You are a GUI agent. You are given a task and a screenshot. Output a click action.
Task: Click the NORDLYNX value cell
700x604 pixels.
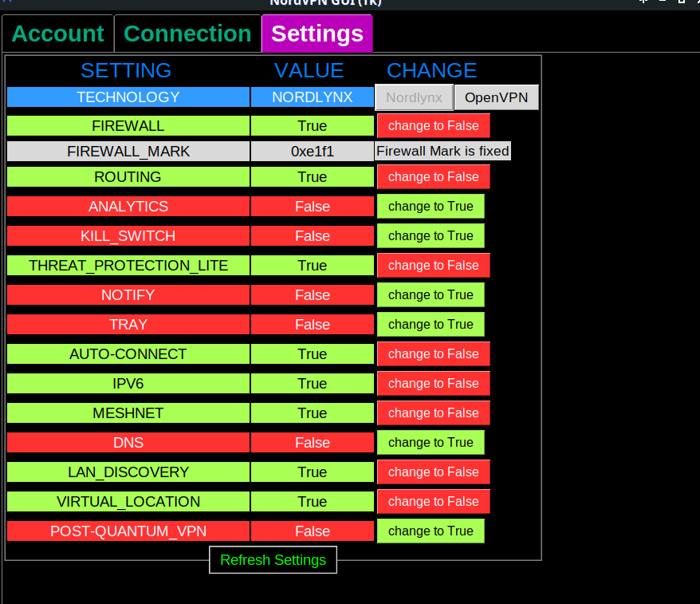(x=312, y=97)
